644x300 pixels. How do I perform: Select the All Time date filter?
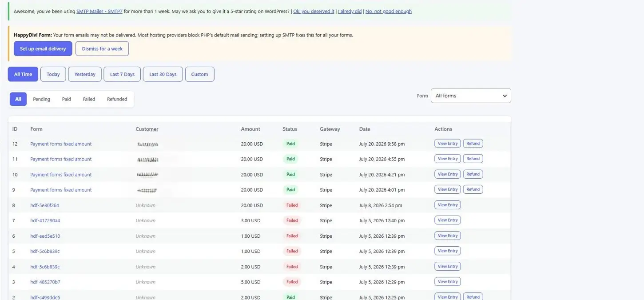pos(23,74)
